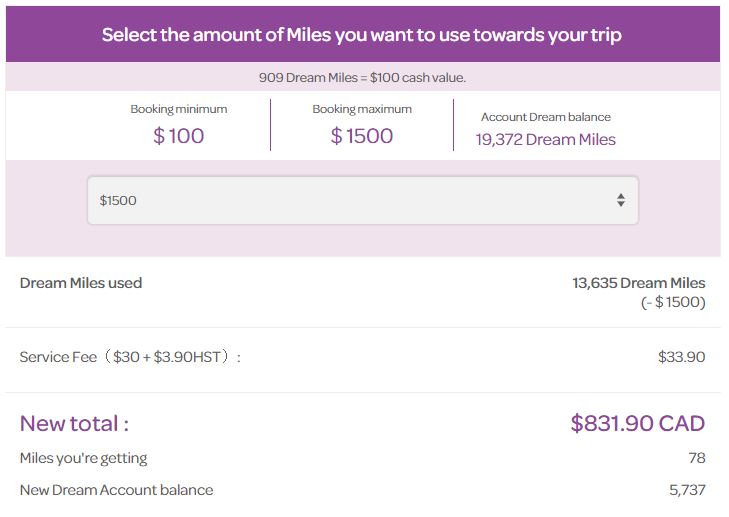Select the Booking minimum $100 value
The width and height of the screenshot is (729, 517).
178,136
